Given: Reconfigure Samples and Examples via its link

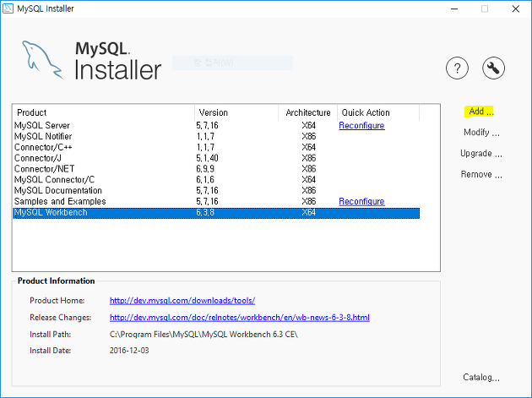Looking at the screenshot, I should tap(361, 201).
